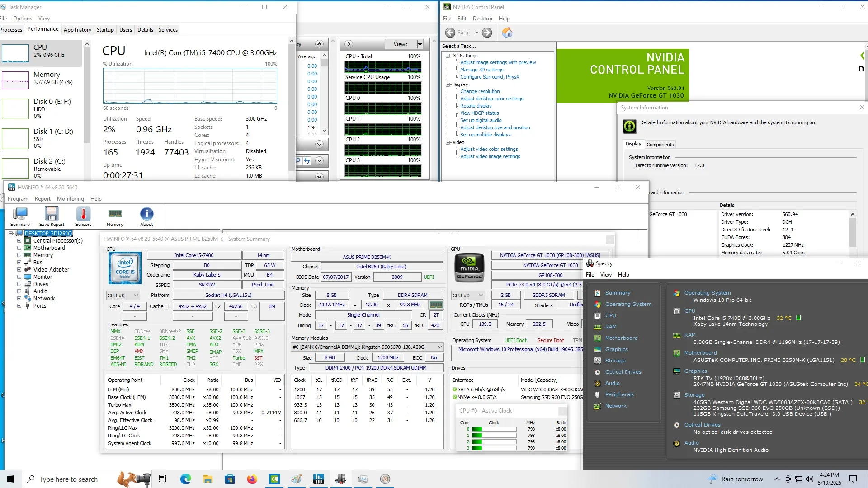Screen dimensions: 868x488
Task: Collapse the 3D Settings tree in NVIDIA panel
Action: coord(448,56)
